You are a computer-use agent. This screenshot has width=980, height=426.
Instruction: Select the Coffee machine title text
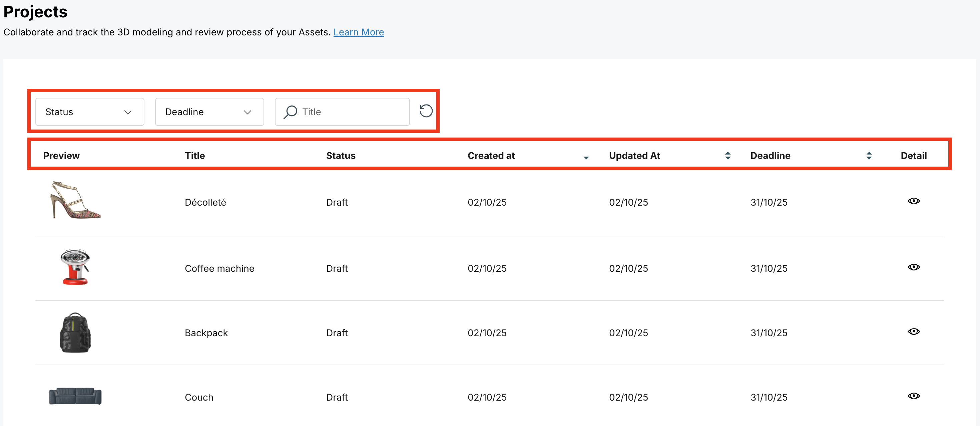point(219,268)
